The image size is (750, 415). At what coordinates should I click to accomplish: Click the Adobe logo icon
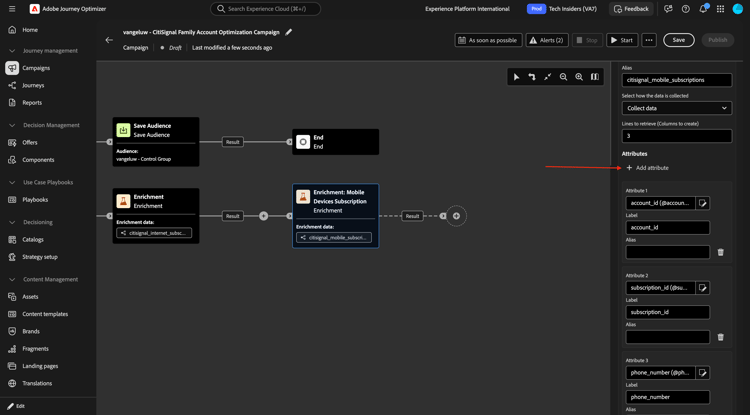(34, 9)
